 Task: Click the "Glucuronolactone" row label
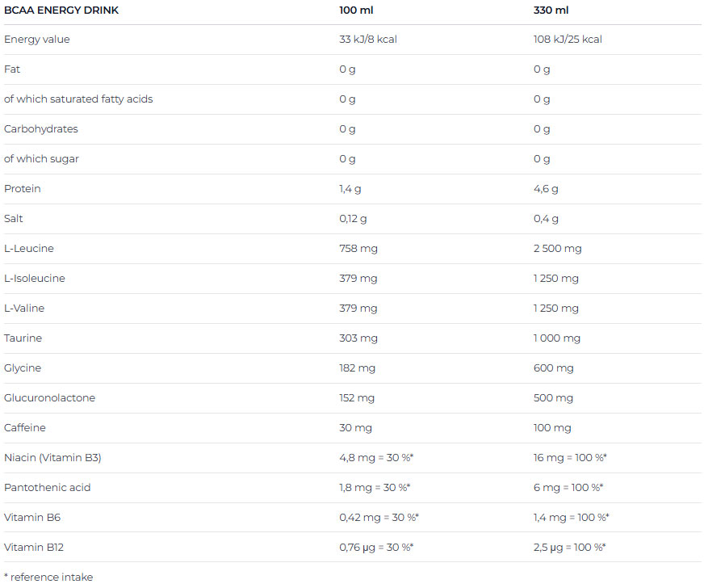pyautogui.click(x=49, y=398)
